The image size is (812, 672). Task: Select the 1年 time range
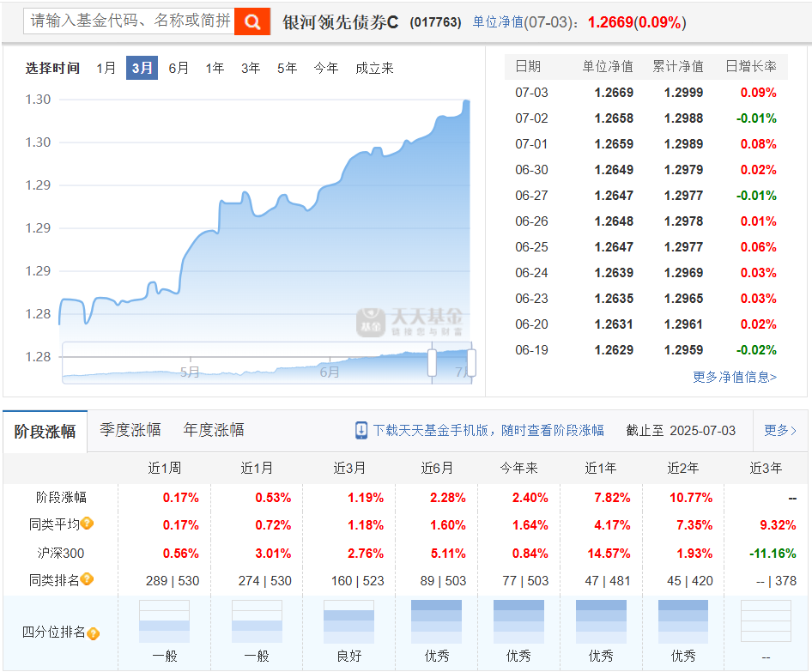click(215, 68)
